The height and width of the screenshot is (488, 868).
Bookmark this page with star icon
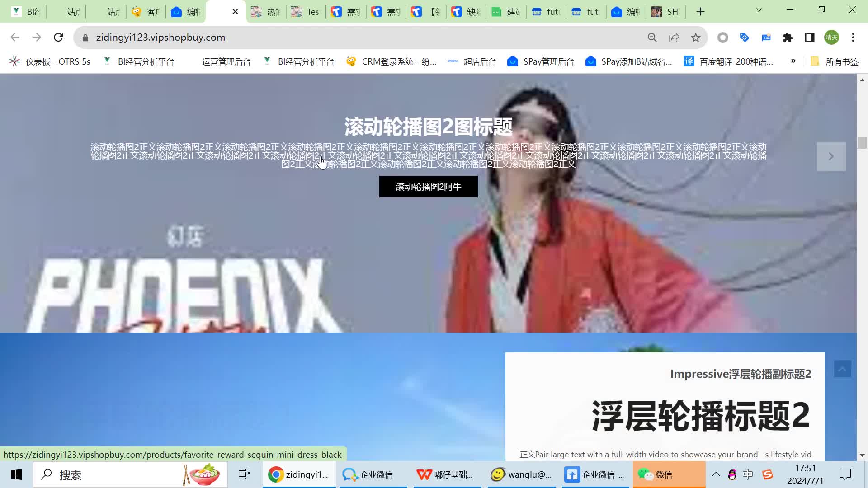pyautogui.click(x=696, y=38)
